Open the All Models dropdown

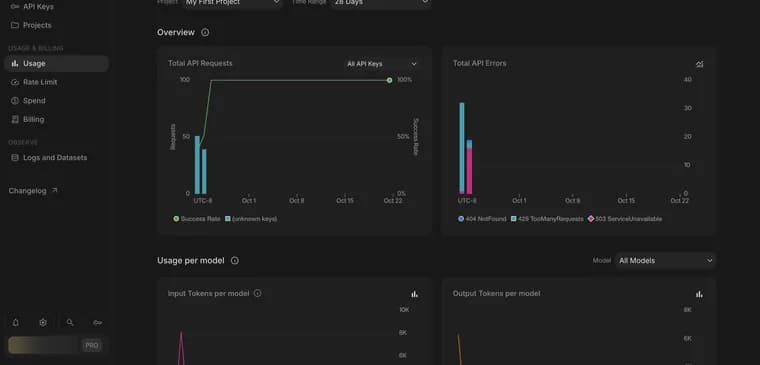(x=665, y=261)
